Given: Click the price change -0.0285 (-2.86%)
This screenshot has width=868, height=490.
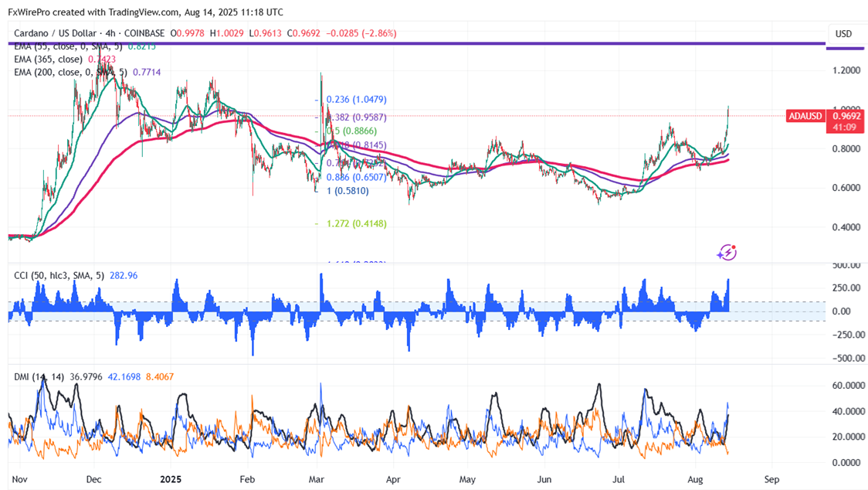Looking at the screenshot, I should 361,33.
